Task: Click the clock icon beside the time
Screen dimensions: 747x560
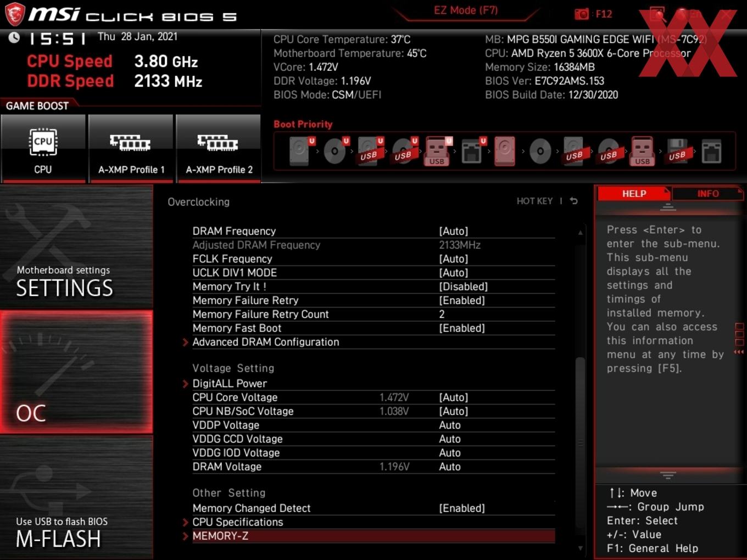Action: click(14, 37)
